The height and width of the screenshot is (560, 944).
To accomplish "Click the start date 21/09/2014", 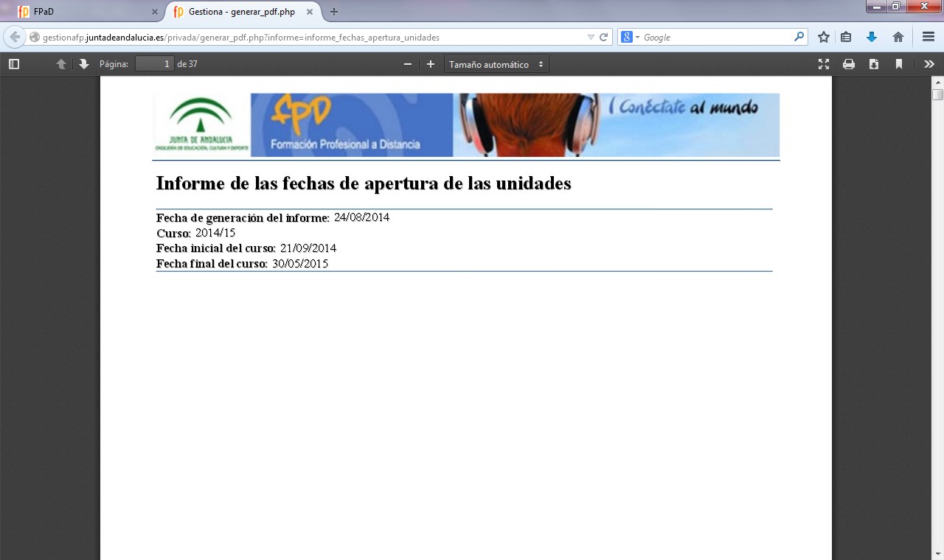I will [308, 248].
